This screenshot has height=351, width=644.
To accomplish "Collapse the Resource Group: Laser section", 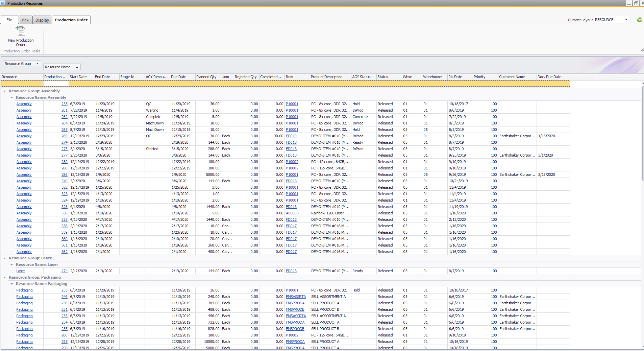I will (4, 258).
